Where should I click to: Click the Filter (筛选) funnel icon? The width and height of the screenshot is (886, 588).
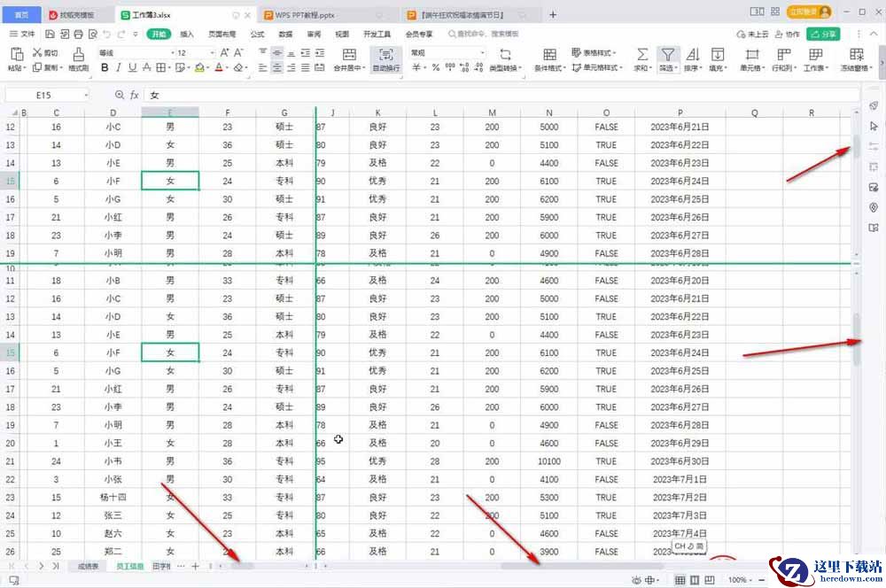click(667, 54)
